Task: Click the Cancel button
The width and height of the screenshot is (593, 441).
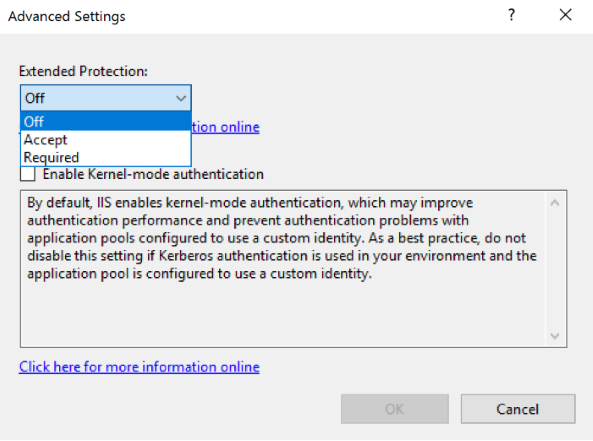Action: click(518, 409)
